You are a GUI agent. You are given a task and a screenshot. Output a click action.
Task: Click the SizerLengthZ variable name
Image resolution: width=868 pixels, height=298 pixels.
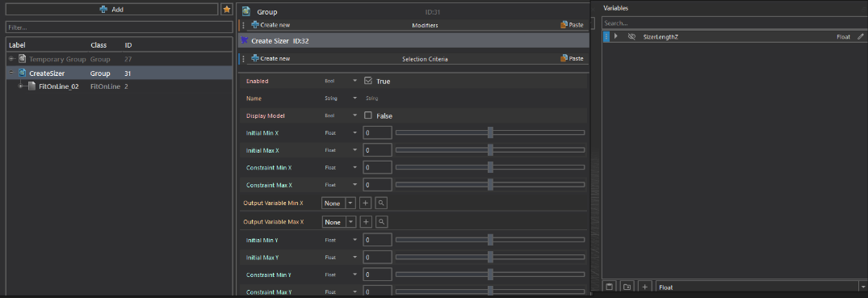660,36
